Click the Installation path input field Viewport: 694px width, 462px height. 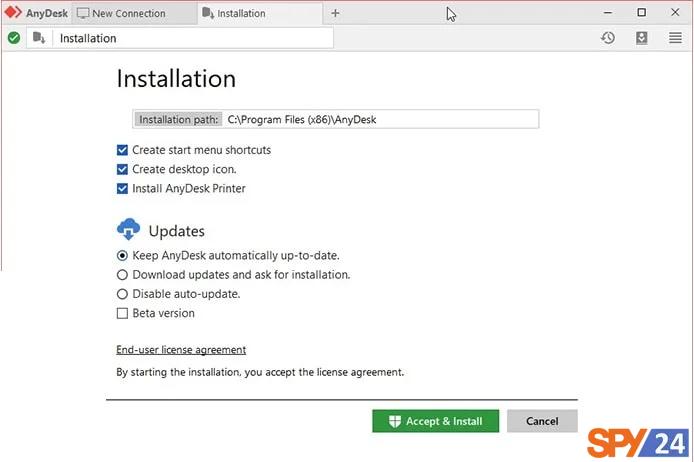point(381,119)
